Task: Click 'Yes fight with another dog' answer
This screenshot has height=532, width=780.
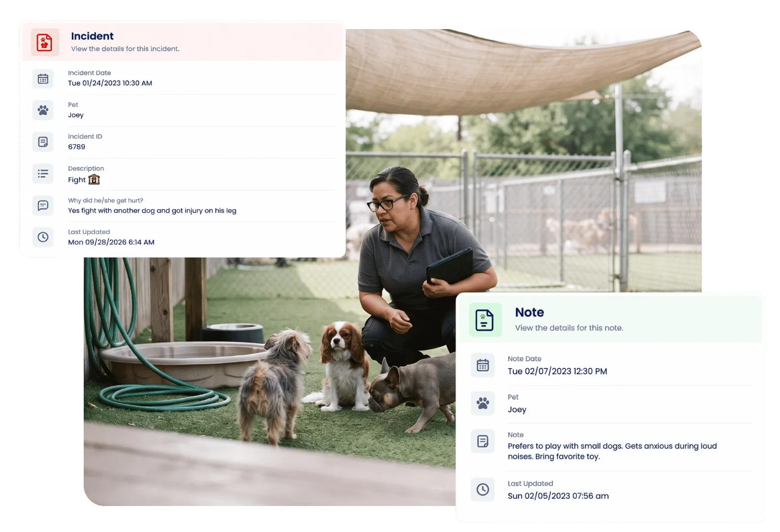Action: click(152, 210)
